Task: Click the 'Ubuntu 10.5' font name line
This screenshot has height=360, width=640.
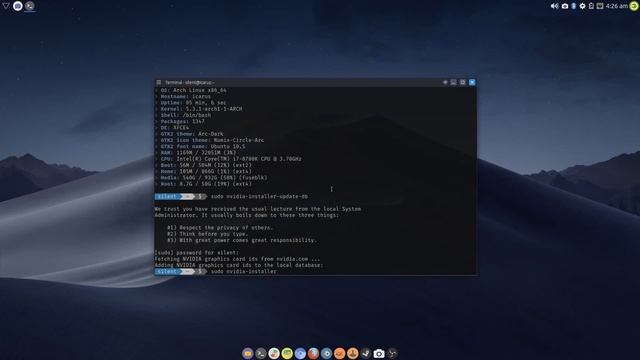Action: pyautogui.click(x=202, y=146)
